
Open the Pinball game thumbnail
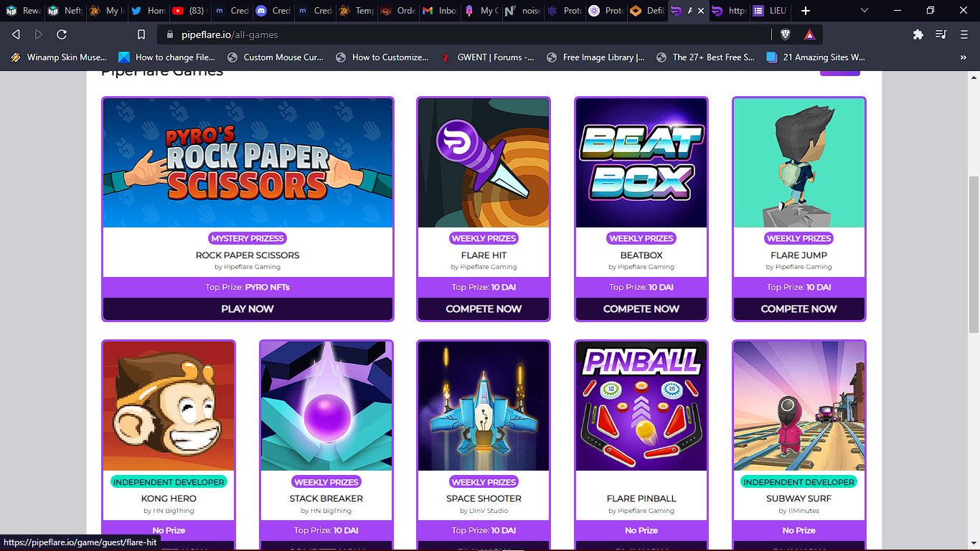[641, 406]
